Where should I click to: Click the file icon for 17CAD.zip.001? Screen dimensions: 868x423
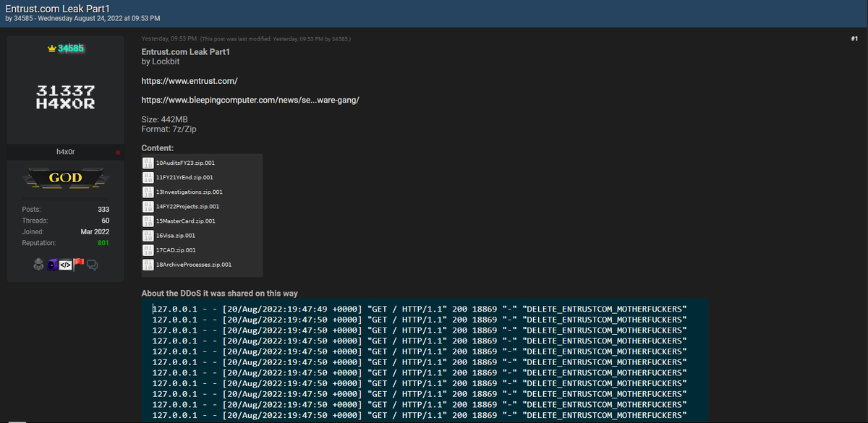coord(148,249)
